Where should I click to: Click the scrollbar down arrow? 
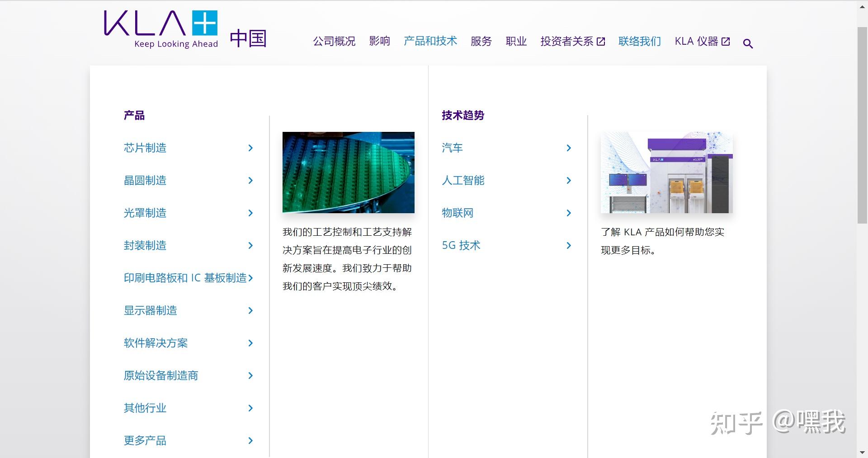pyautogui.click(x=863, y=453)
